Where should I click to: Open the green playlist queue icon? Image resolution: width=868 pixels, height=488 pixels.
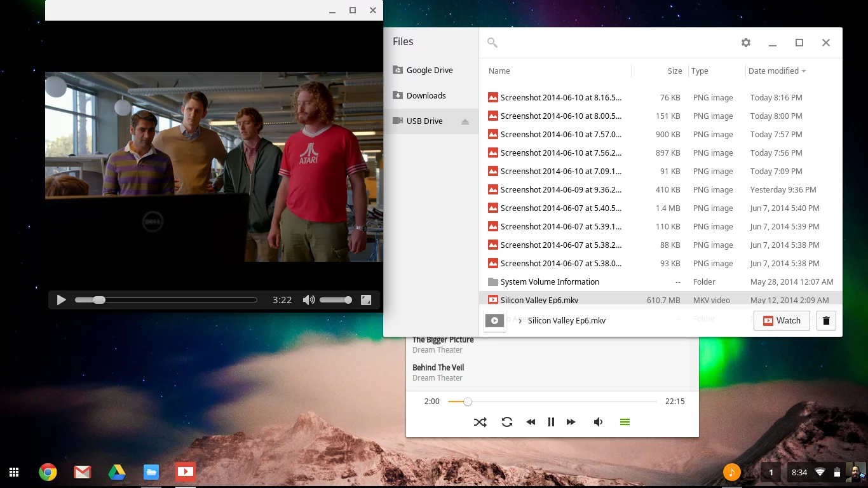coord(625,421)
